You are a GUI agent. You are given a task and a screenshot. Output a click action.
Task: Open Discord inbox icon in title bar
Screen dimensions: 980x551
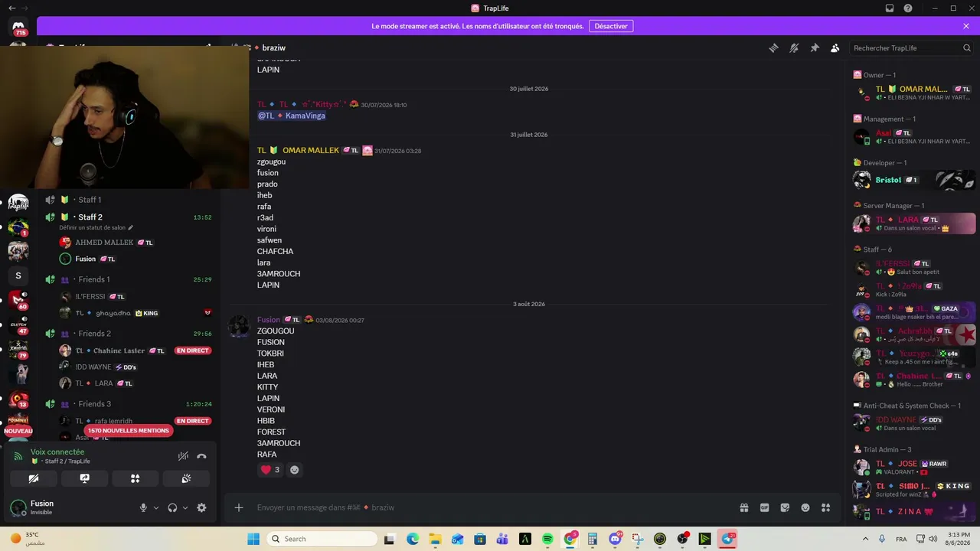click(890, 8)
